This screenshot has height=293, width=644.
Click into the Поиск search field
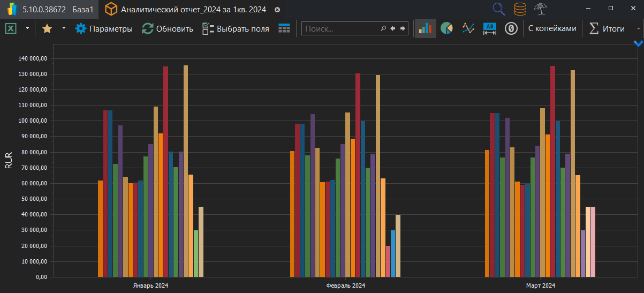(340, 28)
